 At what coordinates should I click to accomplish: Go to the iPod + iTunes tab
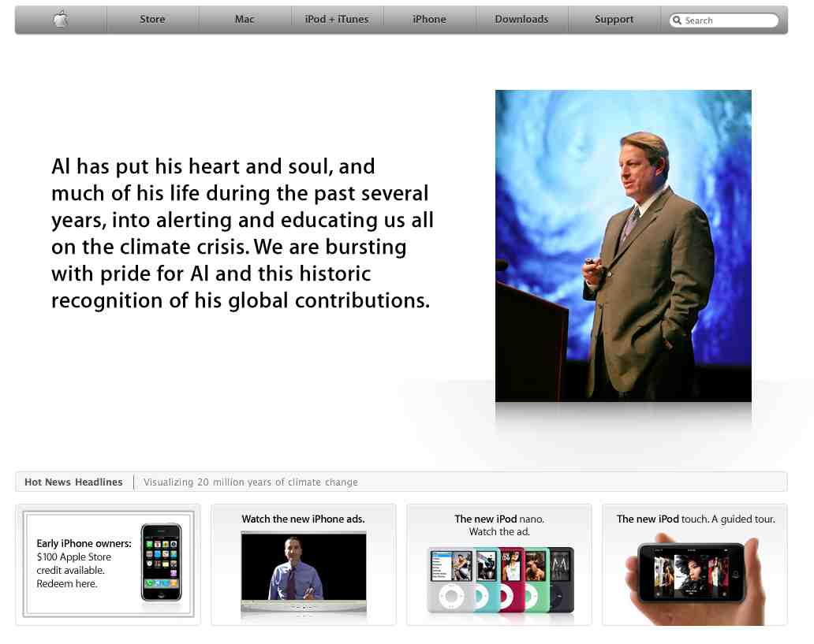click(337, 19)
